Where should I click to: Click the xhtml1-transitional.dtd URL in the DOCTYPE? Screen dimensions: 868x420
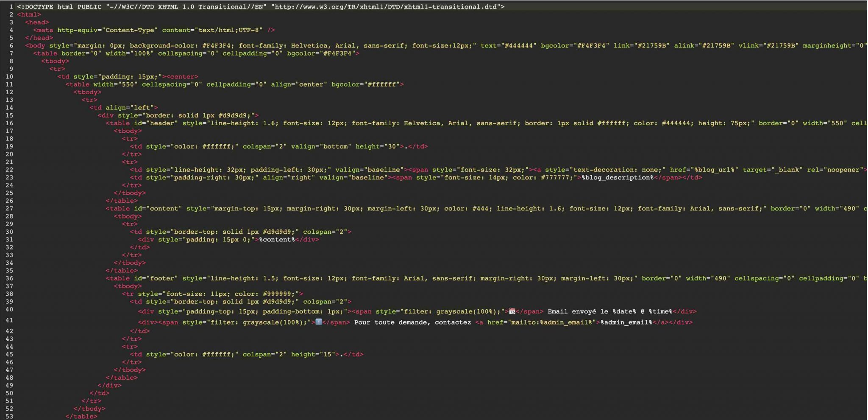click(x=388, y=6)
